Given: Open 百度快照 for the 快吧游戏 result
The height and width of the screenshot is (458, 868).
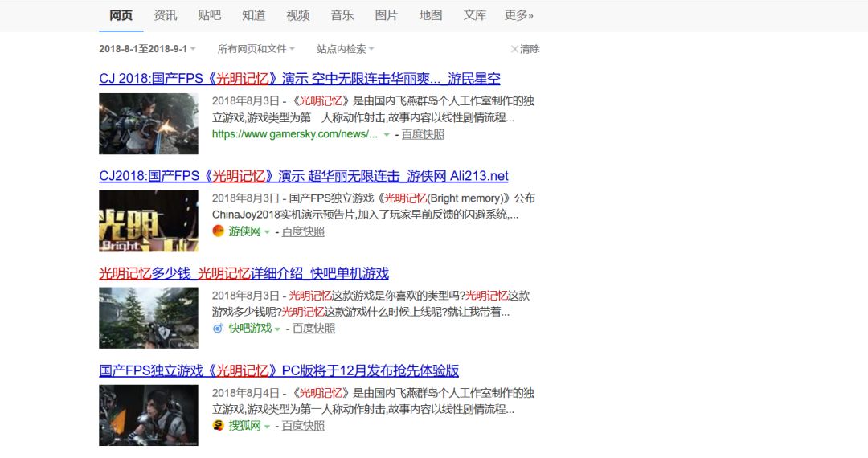Looking at the screenshot, I should click(x=313, y=329).
